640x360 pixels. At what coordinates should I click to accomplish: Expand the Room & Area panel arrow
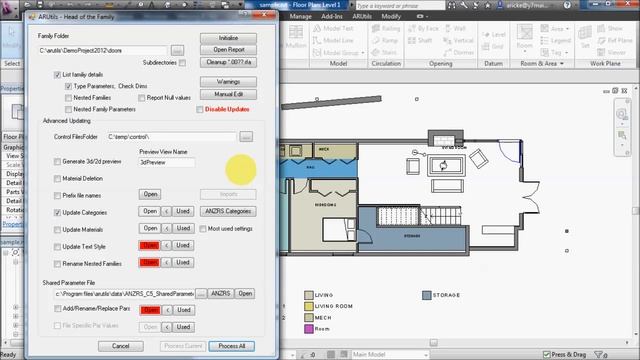coord(562,64)
